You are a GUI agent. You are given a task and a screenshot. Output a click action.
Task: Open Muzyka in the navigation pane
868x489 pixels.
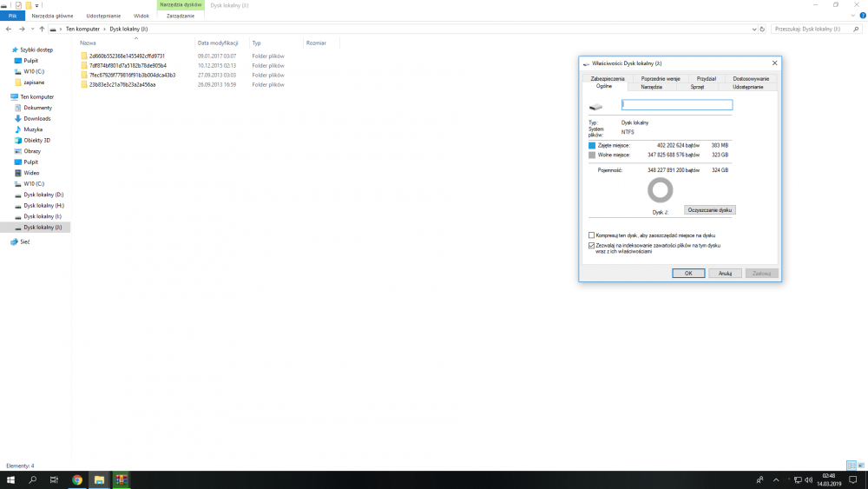pos(33,129)
